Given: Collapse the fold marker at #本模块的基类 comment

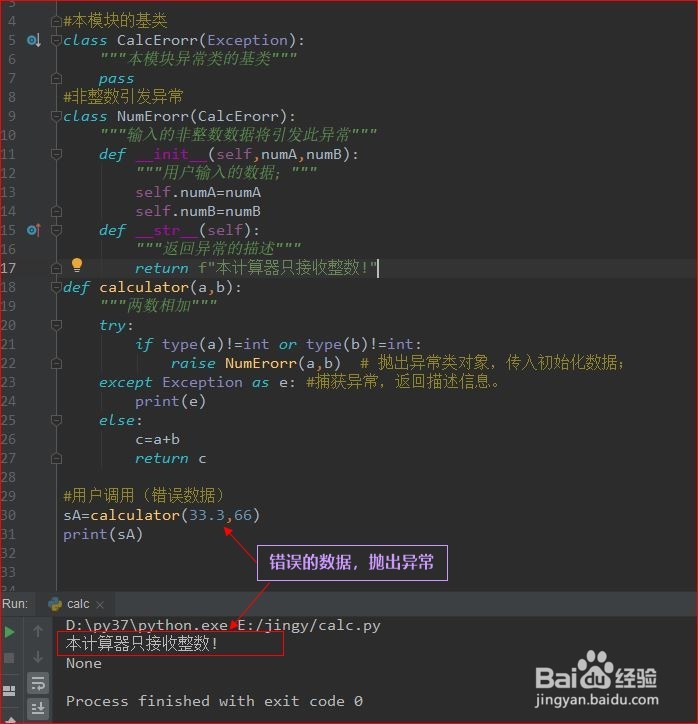Looking at the screenshot, I should (x=56, y=21).
